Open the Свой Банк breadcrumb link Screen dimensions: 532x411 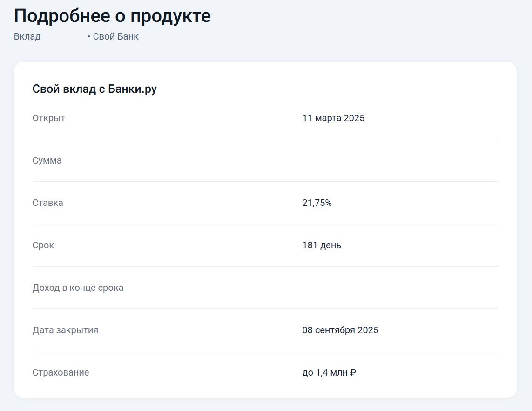116,36
